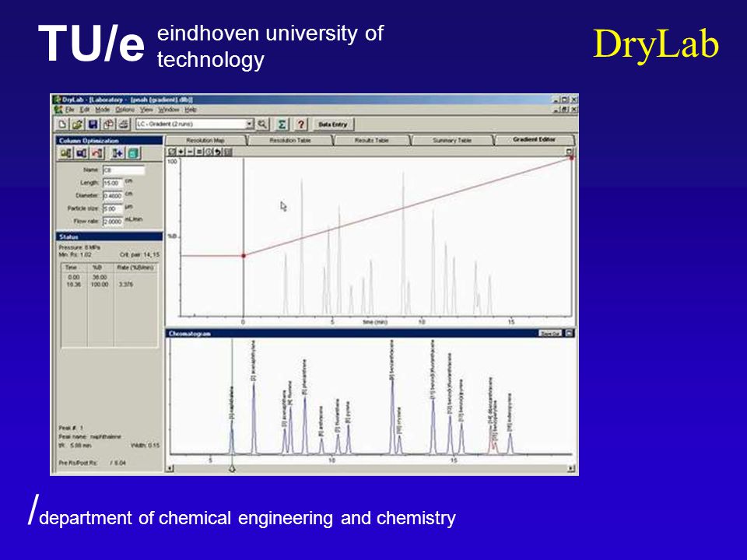
Task: Click the grid icon ending Gradient Editor toolbar
Action: [x=228, y=152]
